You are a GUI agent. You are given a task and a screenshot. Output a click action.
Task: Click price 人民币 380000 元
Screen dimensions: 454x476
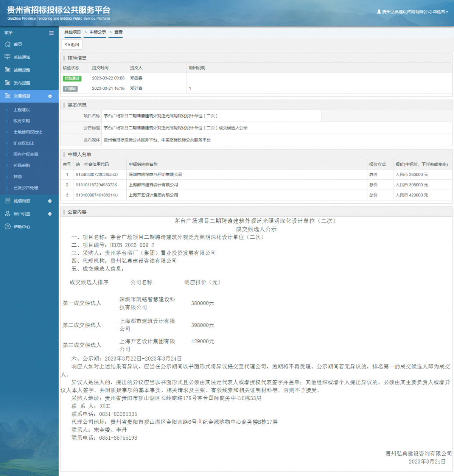412,175
